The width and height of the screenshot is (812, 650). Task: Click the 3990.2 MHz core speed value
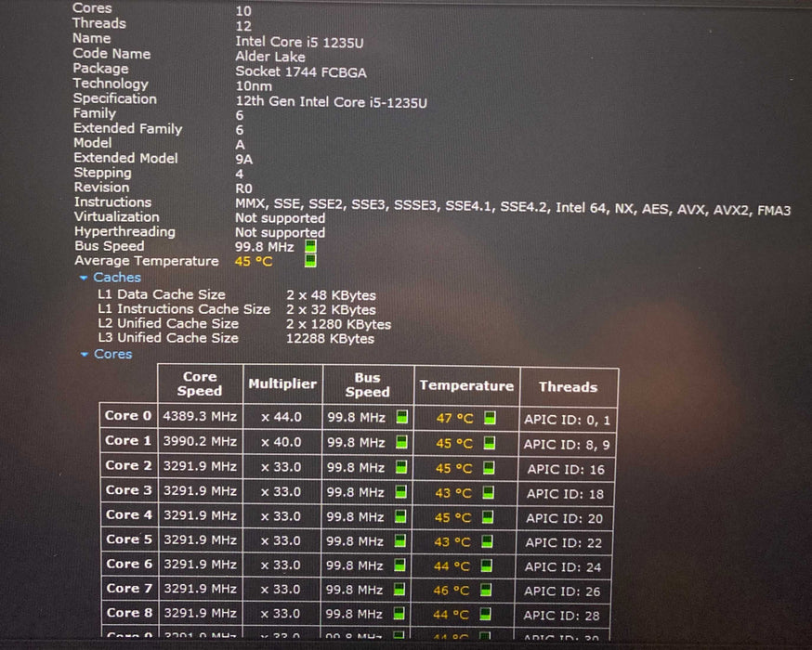click(x=200, y=441)
